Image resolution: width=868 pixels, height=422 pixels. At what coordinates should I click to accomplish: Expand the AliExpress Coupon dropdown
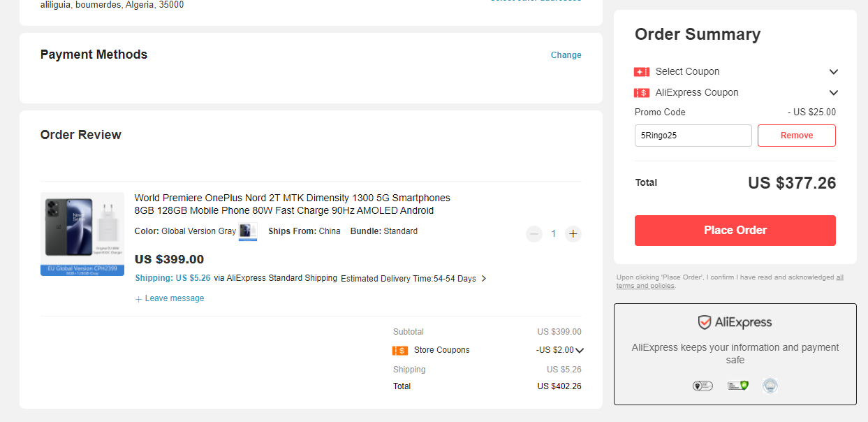(833, 93)
